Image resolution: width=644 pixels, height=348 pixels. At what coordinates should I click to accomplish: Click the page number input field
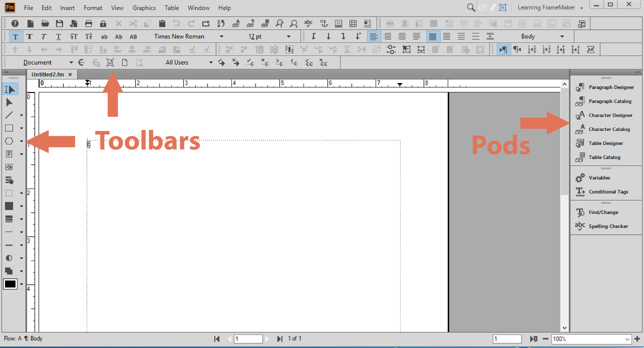pos(249,339)
